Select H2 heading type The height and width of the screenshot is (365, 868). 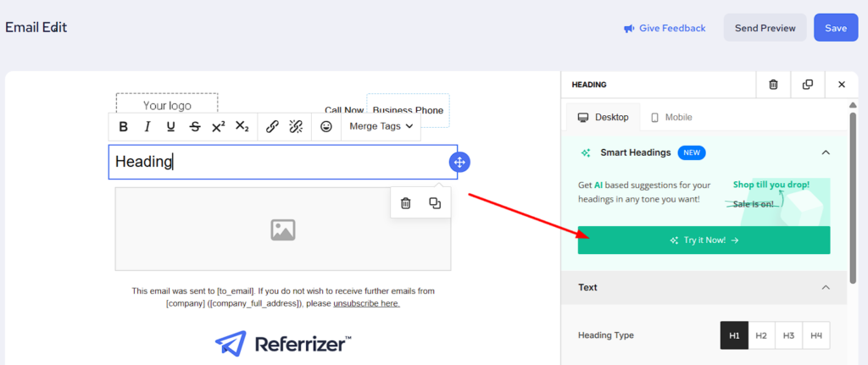[761, 335]
